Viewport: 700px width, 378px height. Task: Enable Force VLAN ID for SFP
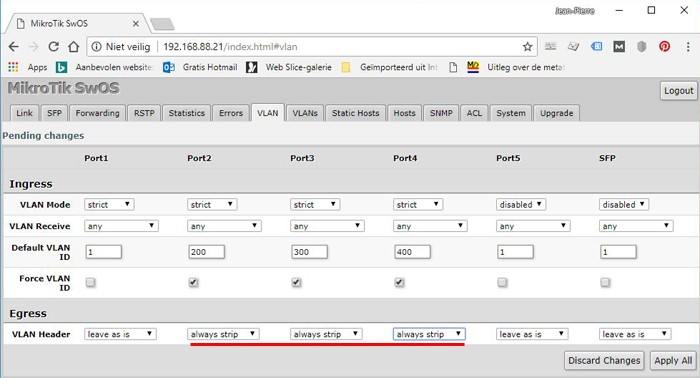[x=605, y=282]
